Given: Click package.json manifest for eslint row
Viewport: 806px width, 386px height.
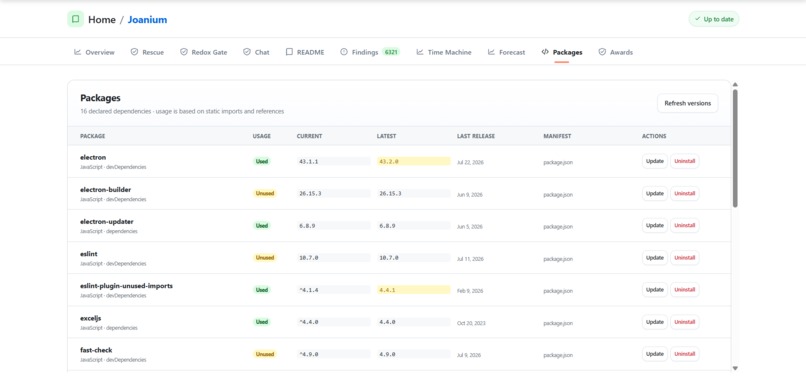Looking at the screenshot, I should click(558, 259).
